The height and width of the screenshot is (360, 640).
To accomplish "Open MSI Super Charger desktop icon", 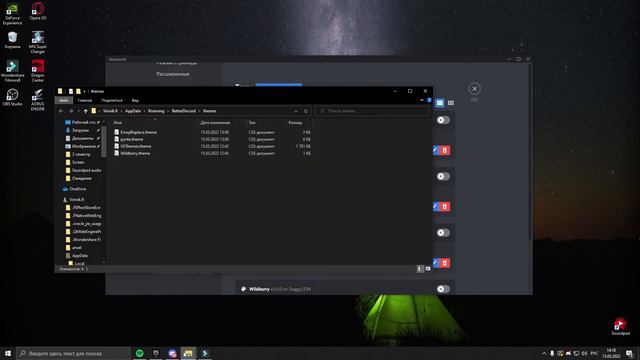I will coord(38,42).
